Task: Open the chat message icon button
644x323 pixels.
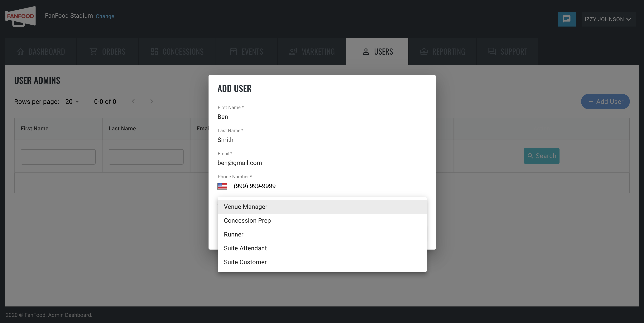Action: pos(566,19)
